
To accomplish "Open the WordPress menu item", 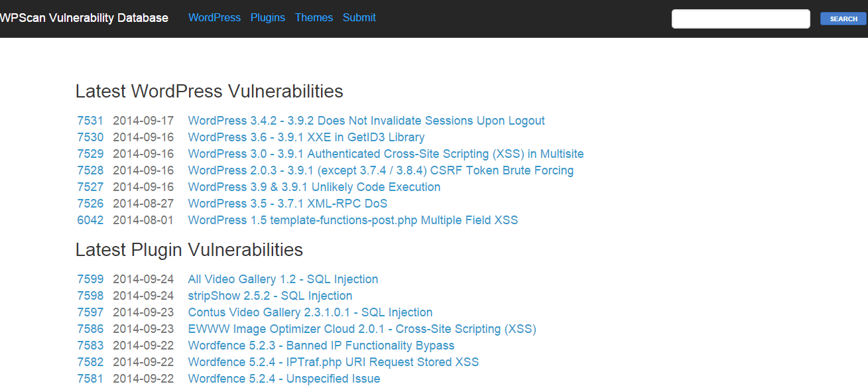I will pos(214,17).
